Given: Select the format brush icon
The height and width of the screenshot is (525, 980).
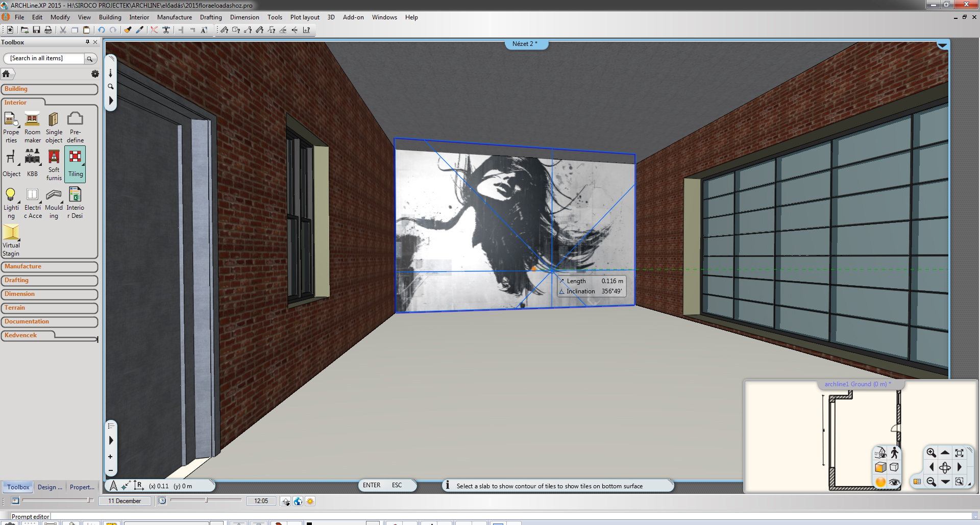Looking at the screenshot, I should pyautogui.click(x=128, y=30).
